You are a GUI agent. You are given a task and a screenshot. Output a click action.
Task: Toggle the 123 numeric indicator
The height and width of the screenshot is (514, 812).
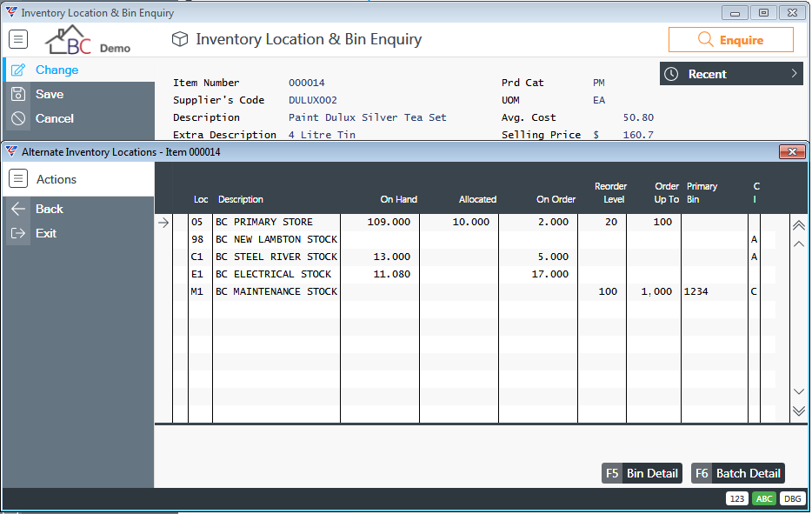(737, 498)
